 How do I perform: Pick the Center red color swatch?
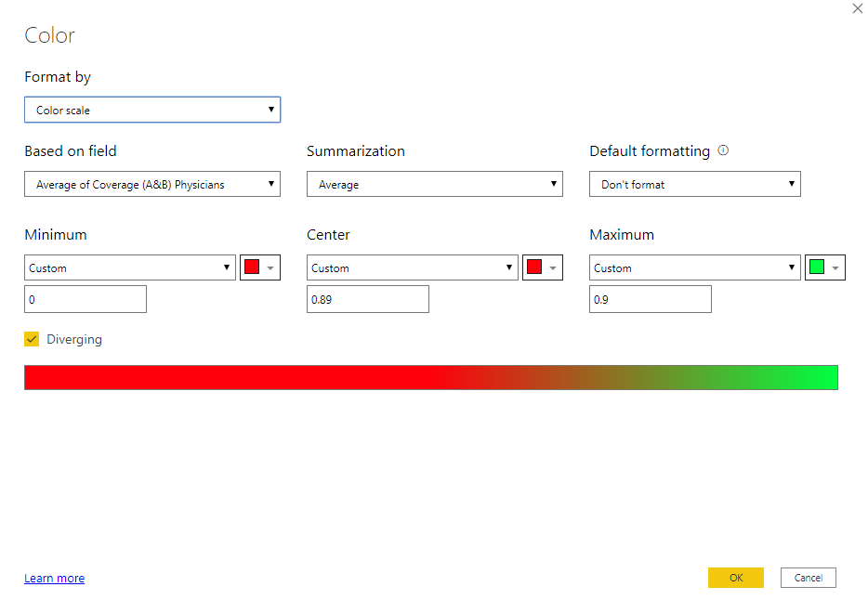(x=543, y=267)
